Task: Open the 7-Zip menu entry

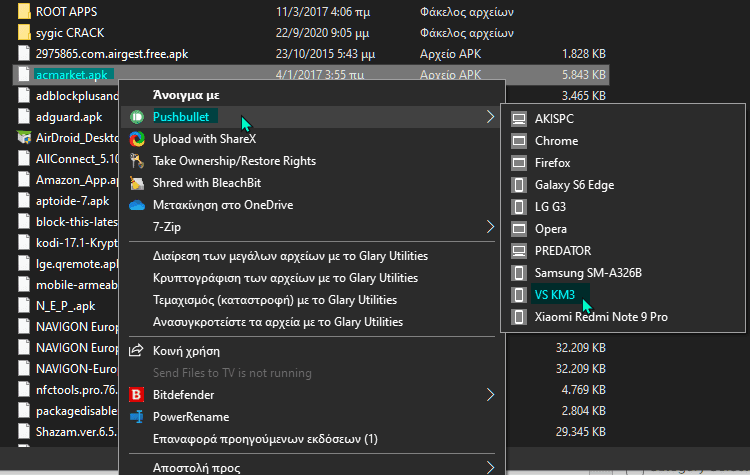Action: point(312,227)
